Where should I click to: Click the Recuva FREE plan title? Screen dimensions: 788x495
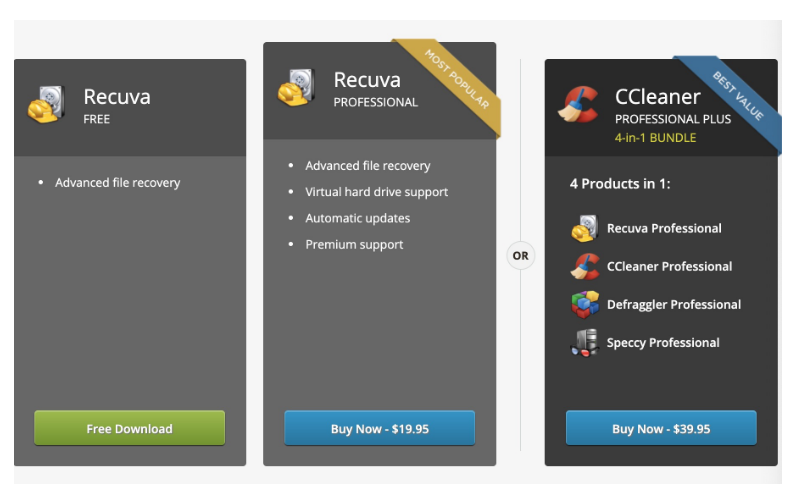pos(117,106)
